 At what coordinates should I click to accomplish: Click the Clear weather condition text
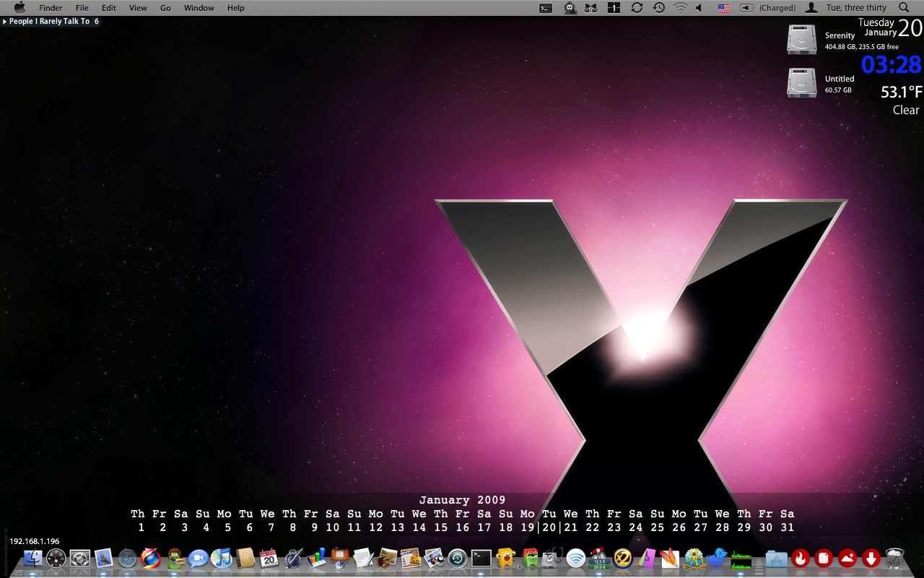tap(906, 110)
